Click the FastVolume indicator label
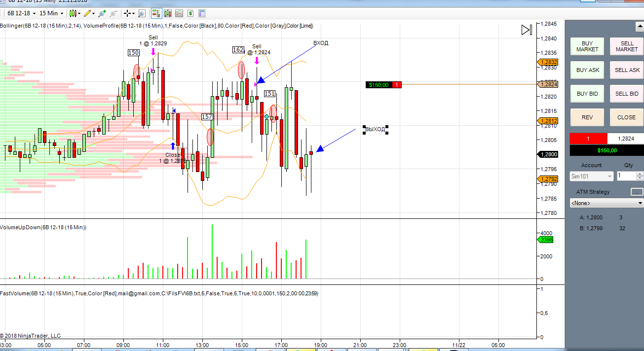 [x=159, y=293]
